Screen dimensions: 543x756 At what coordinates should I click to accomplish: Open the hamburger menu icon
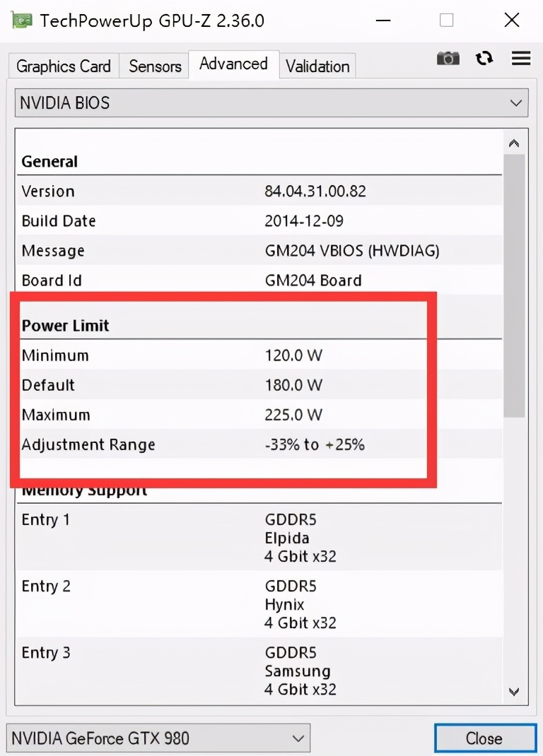point(521,59)
